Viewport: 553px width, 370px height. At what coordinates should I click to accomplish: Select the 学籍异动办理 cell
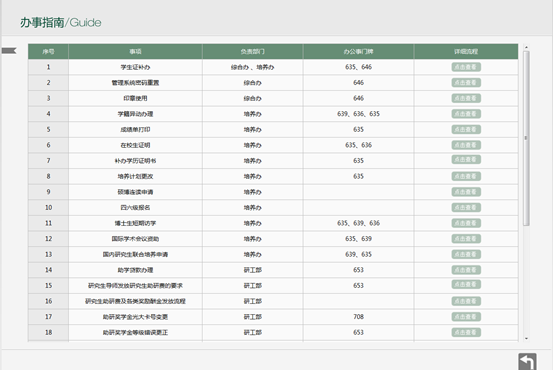point(135,114)
